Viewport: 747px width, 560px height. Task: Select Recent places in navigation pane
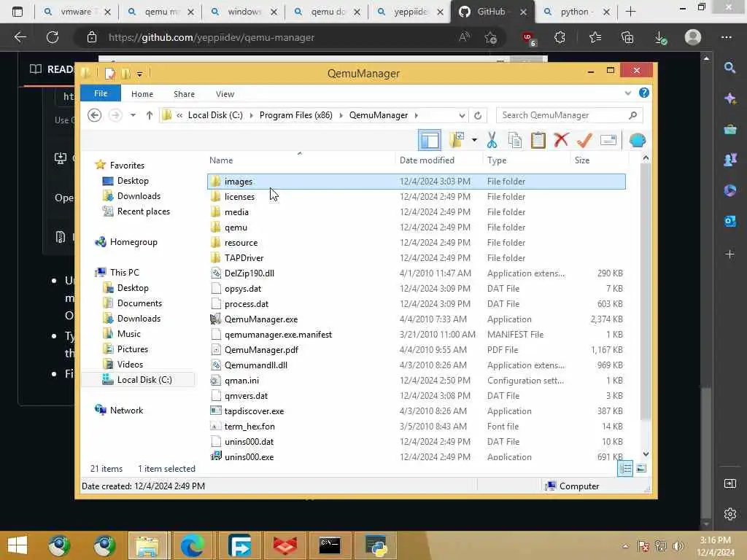(136, 211)
